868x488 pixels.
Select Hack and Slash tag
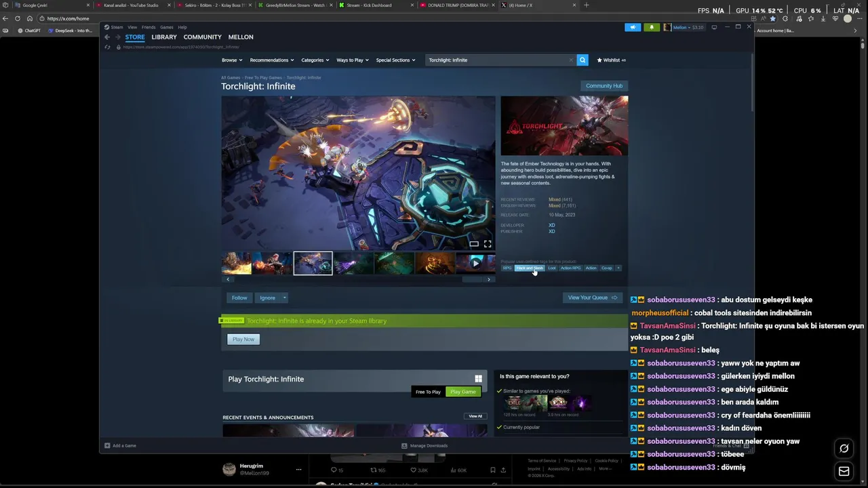(529, 268)
